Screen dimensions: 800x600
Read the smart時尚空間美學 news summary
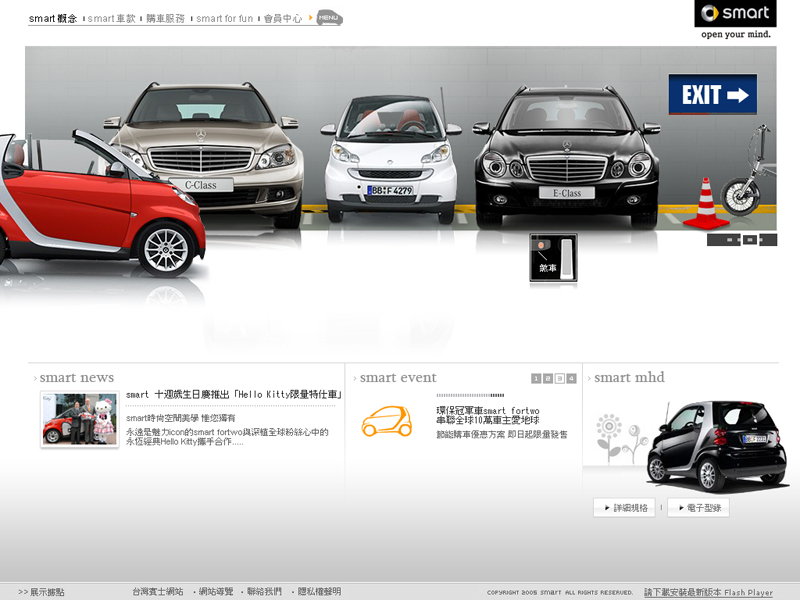click(181, 418)
